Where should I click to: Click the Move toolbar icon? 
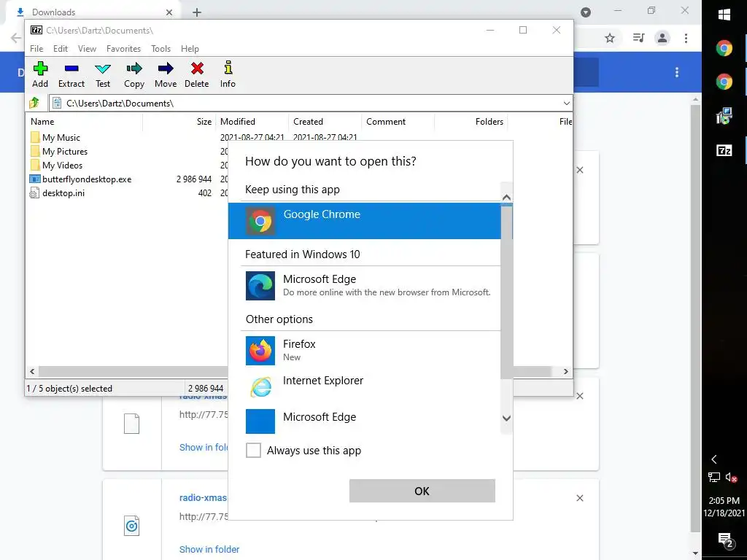tap(166, 75)
